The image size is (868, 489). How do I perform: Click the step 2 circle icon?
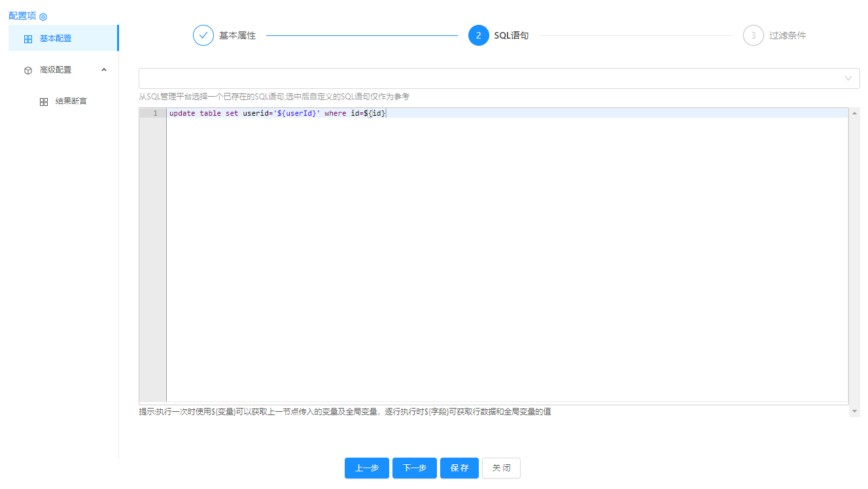click(x=479, y=35)
